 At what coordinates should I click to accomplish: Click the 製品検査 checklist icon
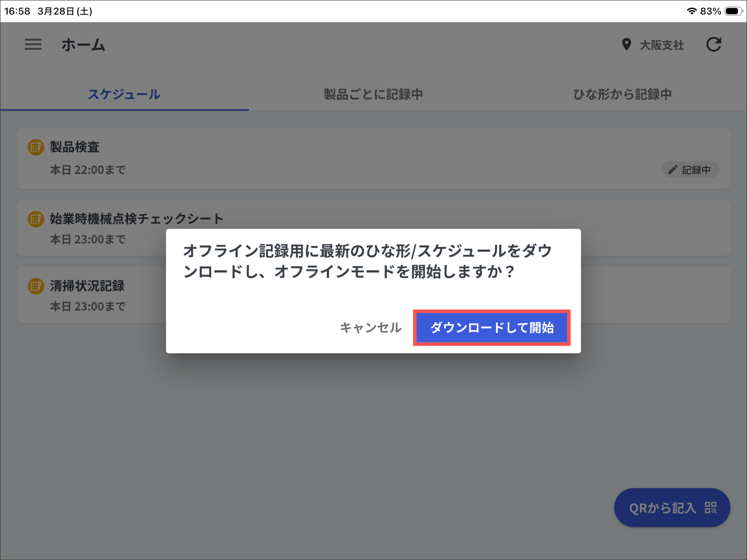[x=36, y=147]
